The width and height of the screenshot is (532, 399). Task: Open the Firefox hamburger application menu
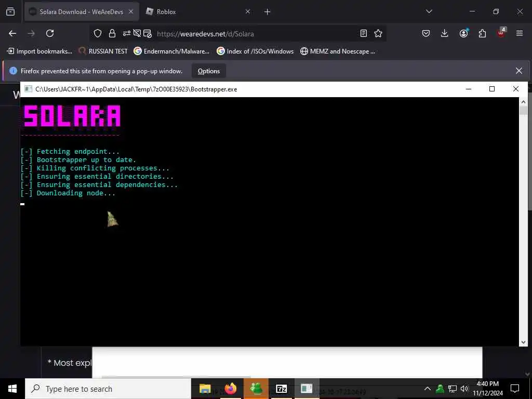coord(520,33)
